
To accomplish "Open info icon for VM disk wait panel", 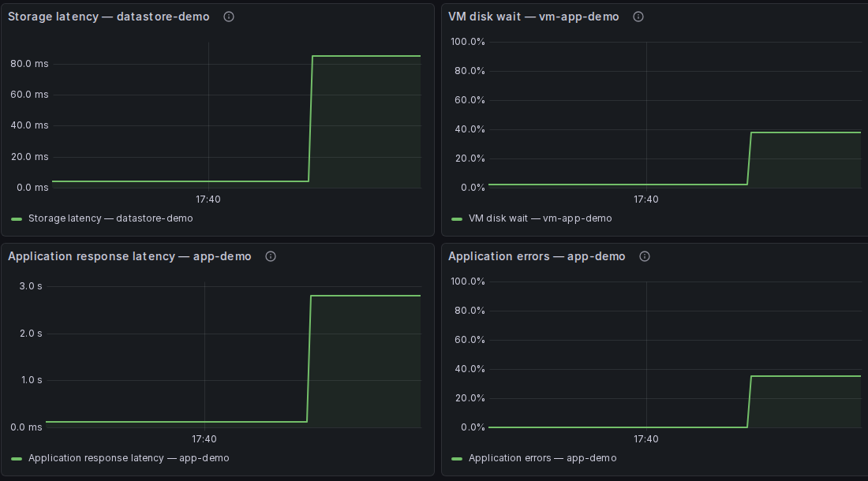I will tap(638, 17).
